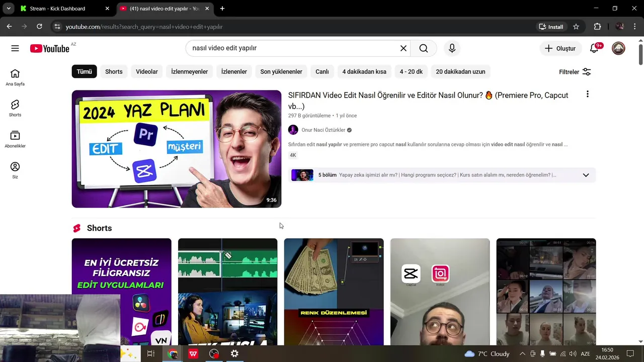Select the Videolar filter chip

(x=147, y=72)
